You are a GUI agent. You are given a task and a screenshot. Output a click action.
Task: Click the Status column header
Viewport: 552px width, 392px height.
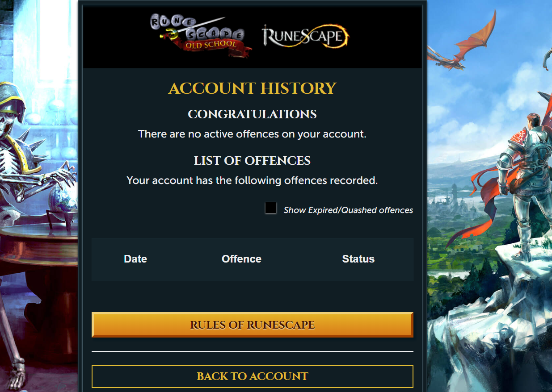[358, 259]
